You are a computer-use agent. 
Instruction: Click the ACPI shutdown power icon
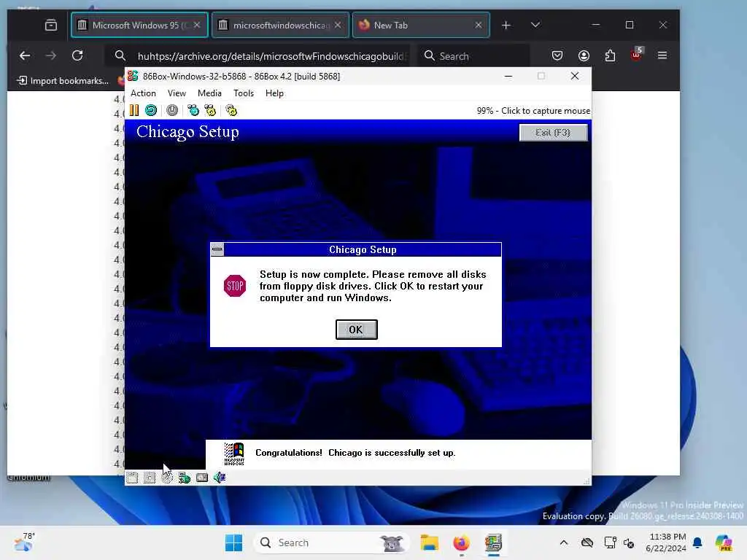[172, 111]
